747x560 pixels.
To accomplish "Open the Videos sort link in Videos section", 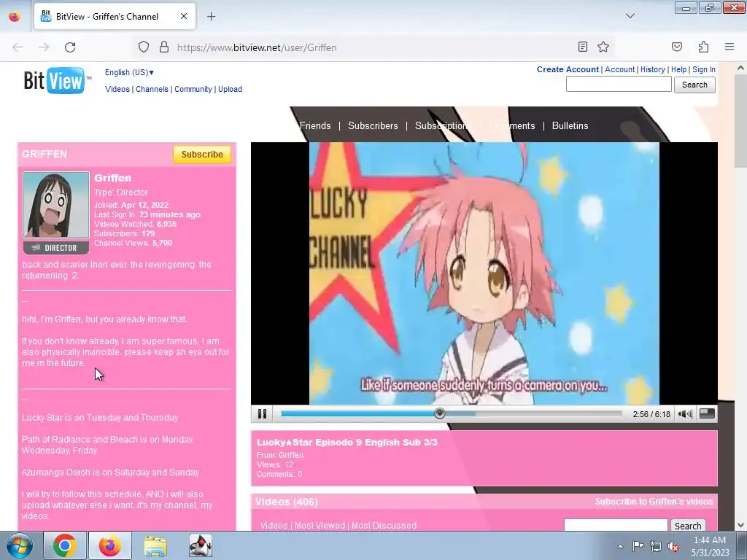I will click(x=274, y=525).
